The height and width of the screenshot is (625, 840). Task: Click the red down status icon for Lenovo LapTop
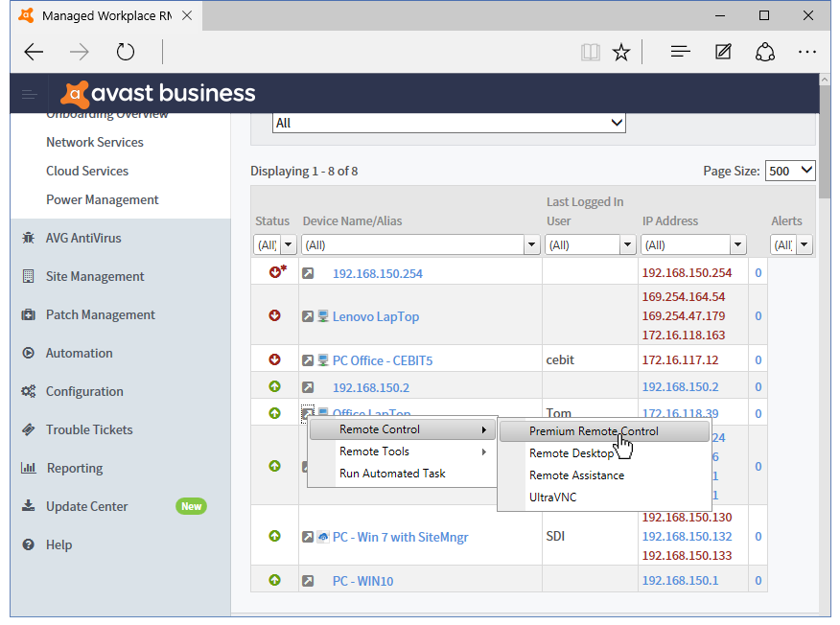[275, 315]
